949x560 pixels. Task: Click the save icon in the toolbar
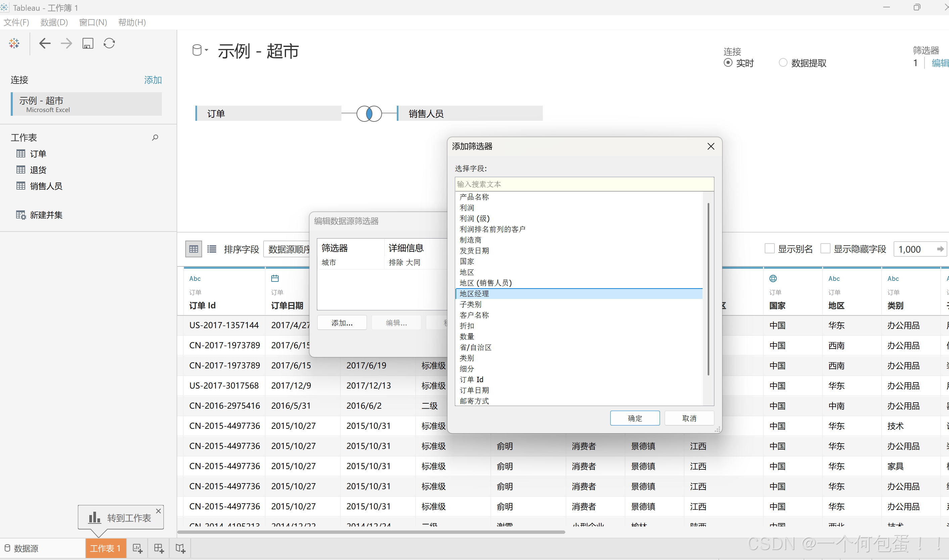[x=88, y=43]
